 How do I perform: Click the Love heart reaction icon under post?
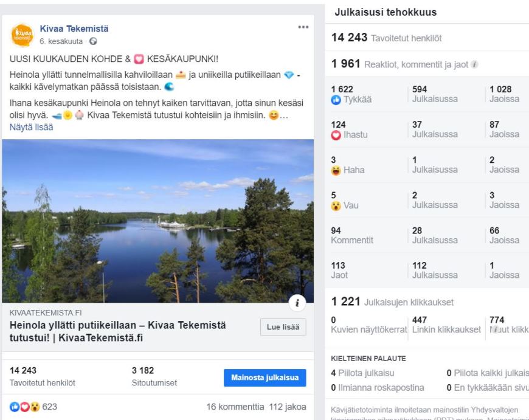click(24, 407)
